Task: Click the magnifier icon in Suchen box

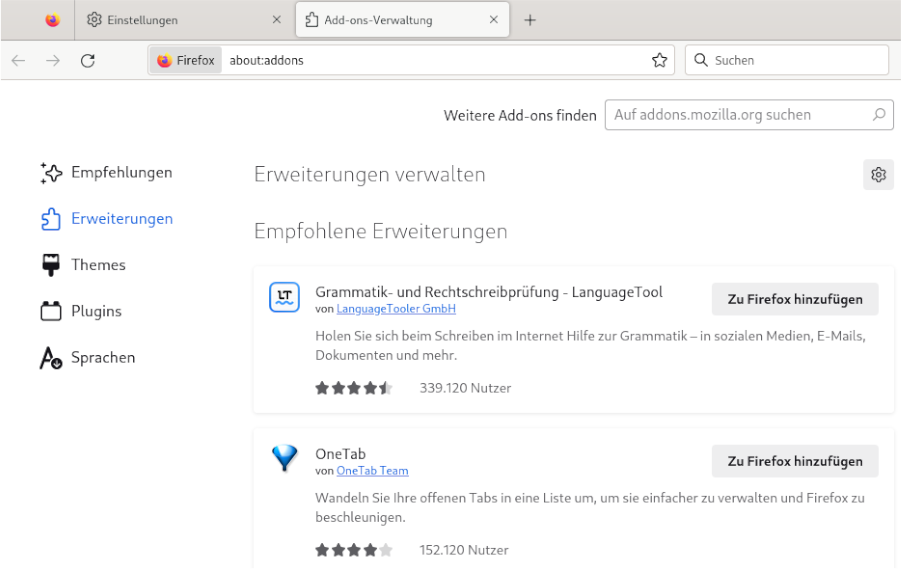Action: (700, 60)
